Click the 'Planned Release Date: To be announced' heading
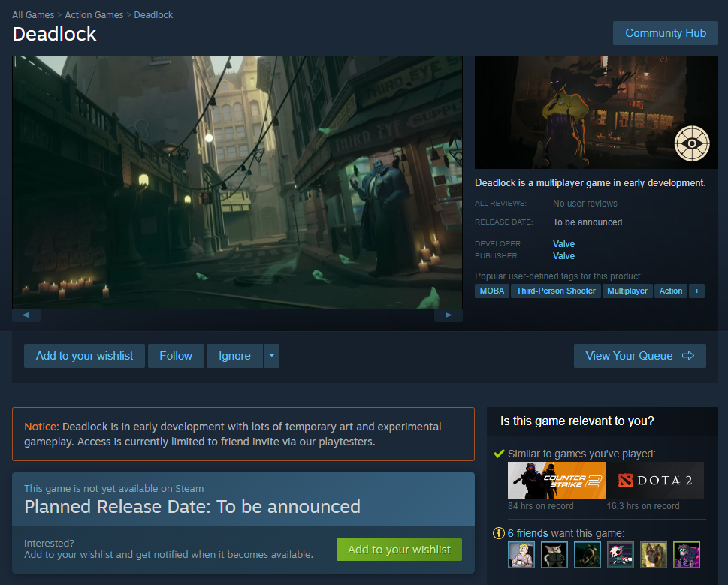The width and height of the screenshot is (728, 585). click(192, 507)
